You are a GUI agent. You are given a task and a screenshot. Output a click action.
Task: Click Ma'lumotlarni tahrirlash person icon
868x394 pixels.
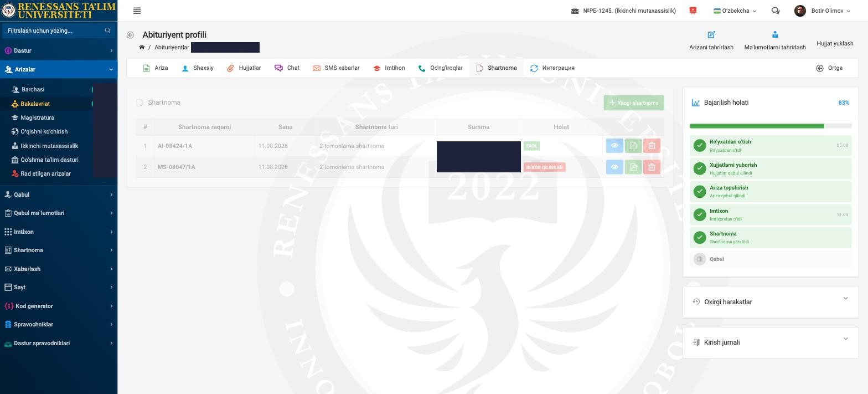click(775, 34)
